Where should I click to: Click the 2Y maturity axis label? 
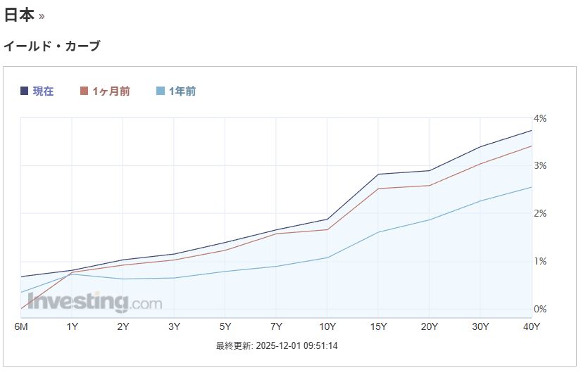tap(123, 326)
